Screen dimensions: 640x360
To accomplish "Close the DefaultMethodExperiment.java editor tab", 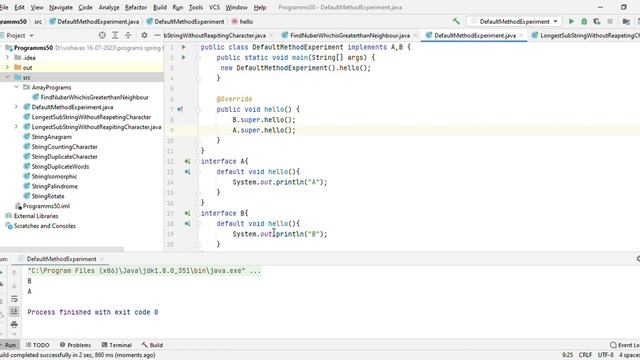I will coord(521,36).
